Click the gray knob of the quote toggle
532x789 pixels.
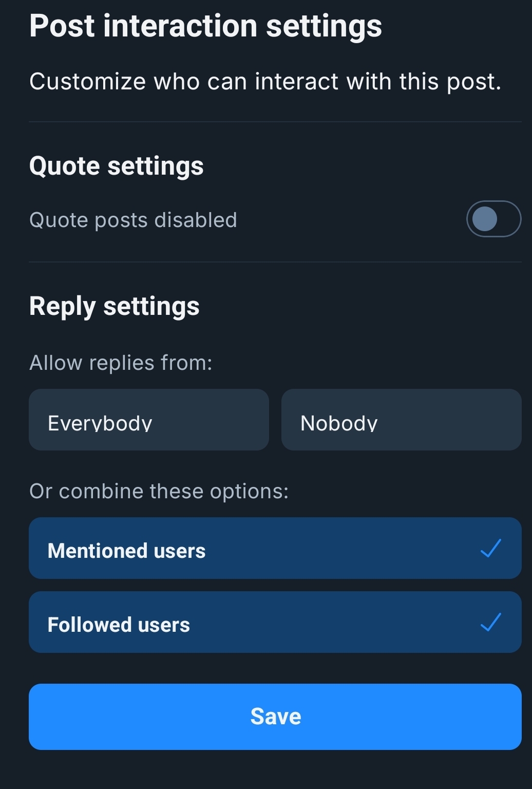484,219
